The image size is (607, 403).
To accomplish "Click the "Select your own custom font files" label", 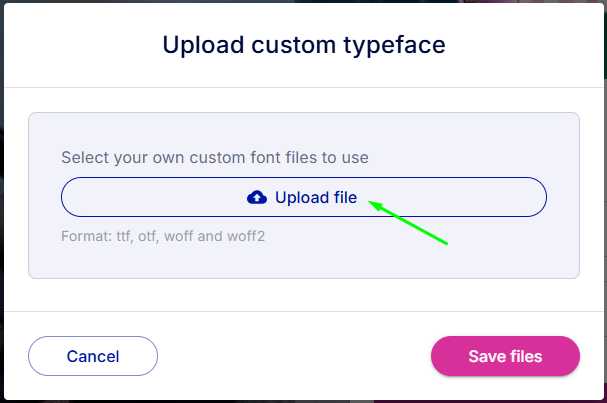I will point(215,158).
